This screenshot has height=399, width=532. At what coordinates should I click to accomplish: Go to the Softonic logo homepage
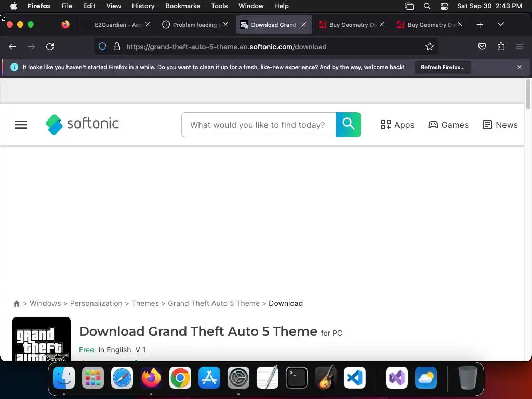pos(83,124)
